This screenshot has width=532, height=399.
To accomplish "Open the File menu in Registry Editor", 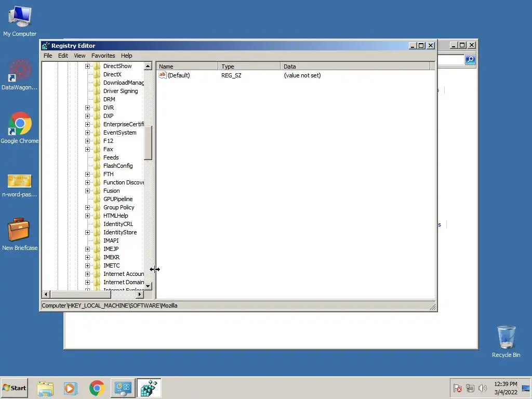I will pyautogui.click(x=48, y=56).
